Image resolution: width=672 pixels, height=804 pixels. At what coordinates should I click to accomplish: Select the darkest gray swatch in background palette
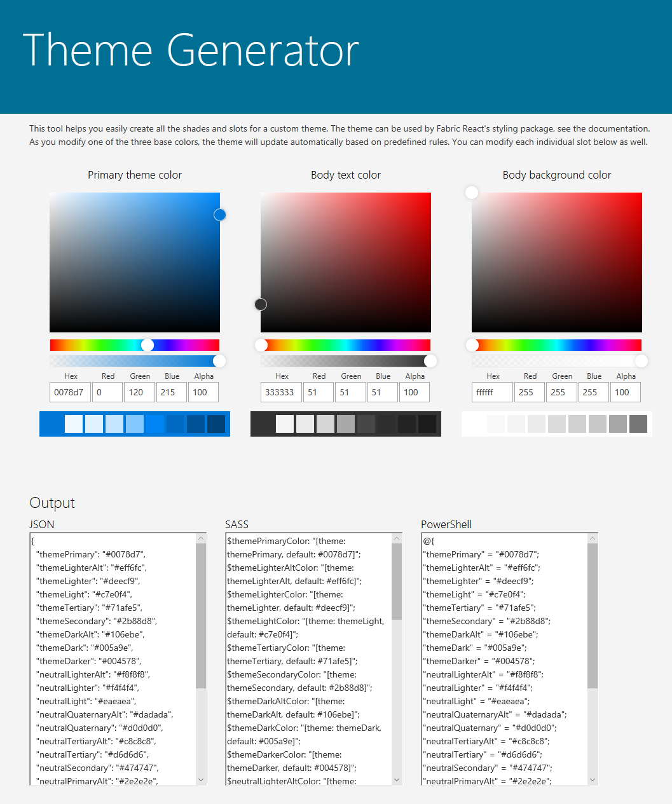(638, 424)
